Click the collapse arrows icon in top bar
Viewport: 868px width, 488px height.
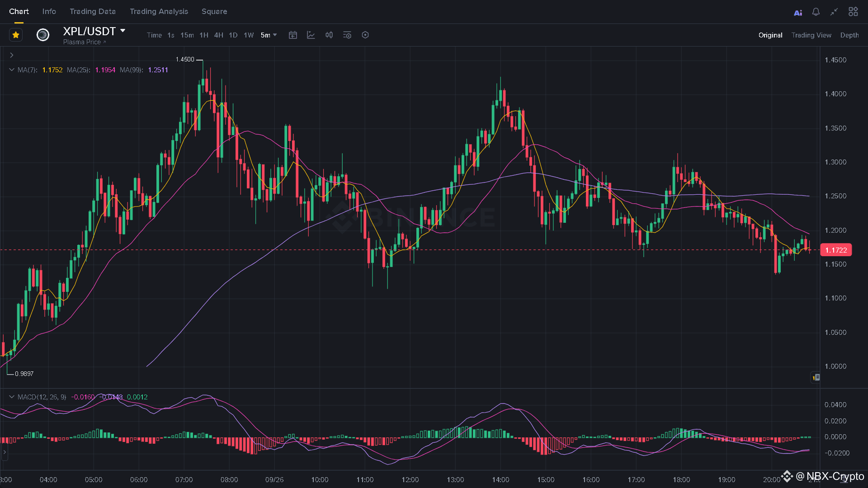coord(834,12)
